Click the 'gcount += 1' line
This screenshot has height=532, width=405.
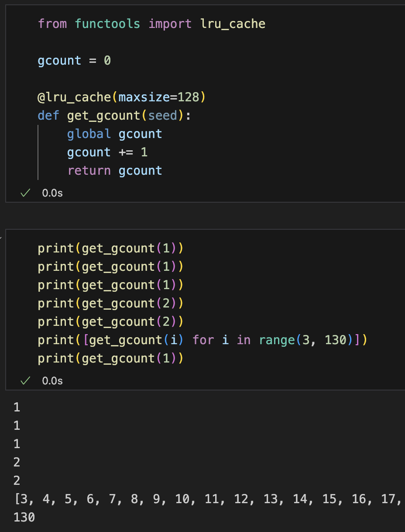[x=107, y=152]
